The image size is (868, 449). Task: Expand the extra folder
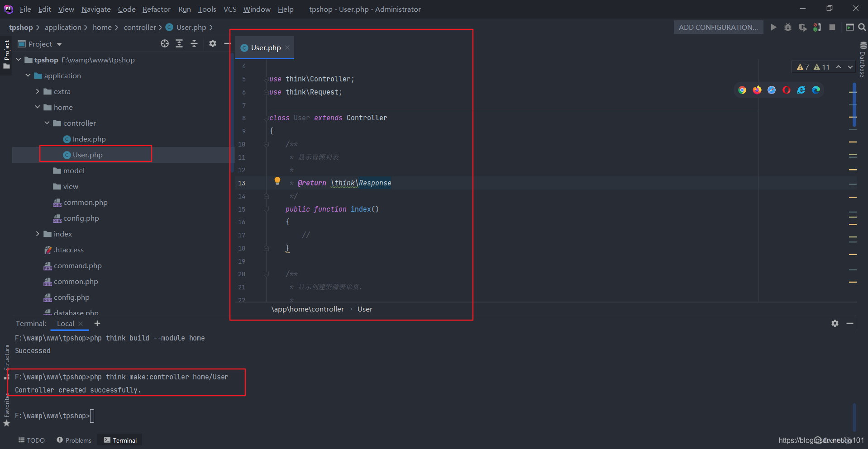click(x=38, y=91)
